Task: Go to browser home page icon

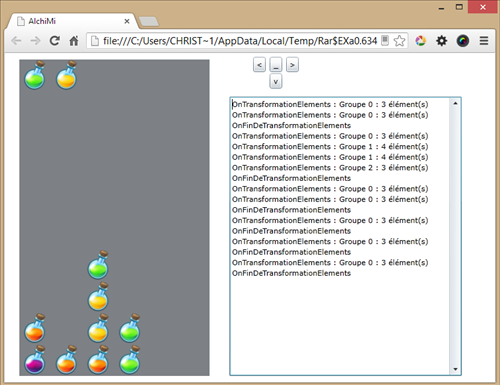Action: click(x=74, y=41)
